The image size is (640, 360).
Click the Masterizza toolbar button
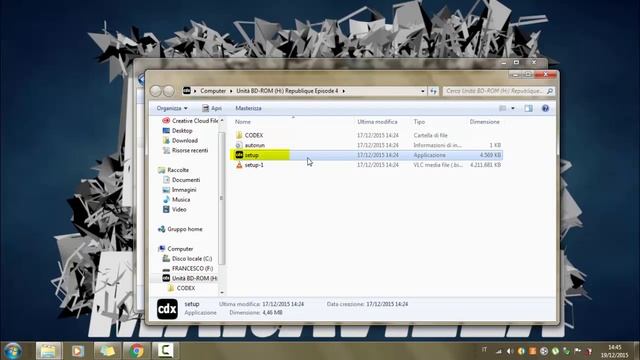click(249, 108)
